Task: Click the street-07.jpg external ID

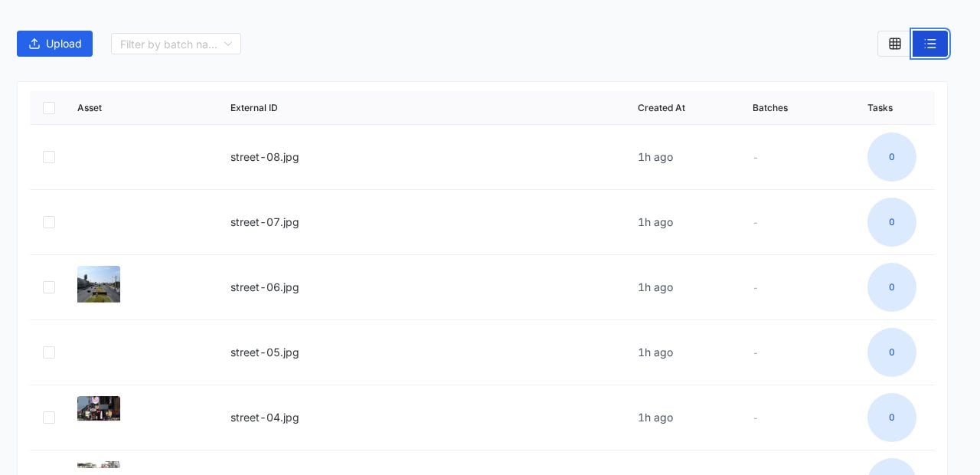Action: pos(265,222)
